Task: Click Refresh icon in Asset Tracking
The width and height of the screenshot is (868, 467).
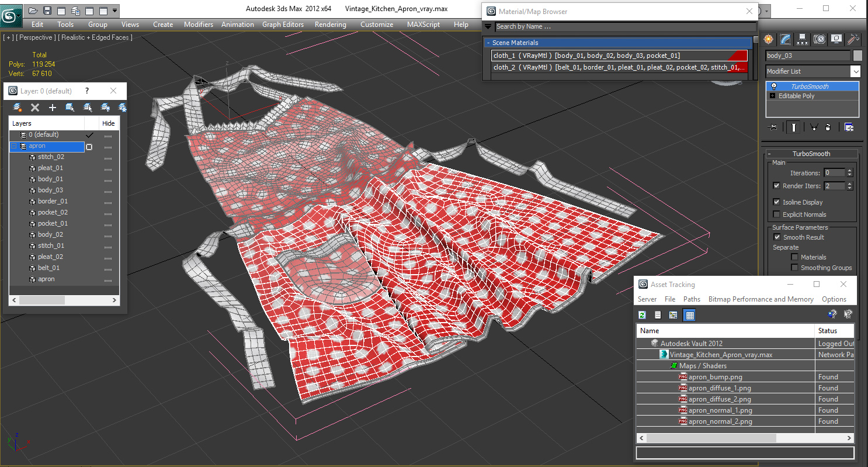Action: coord(643,315)
